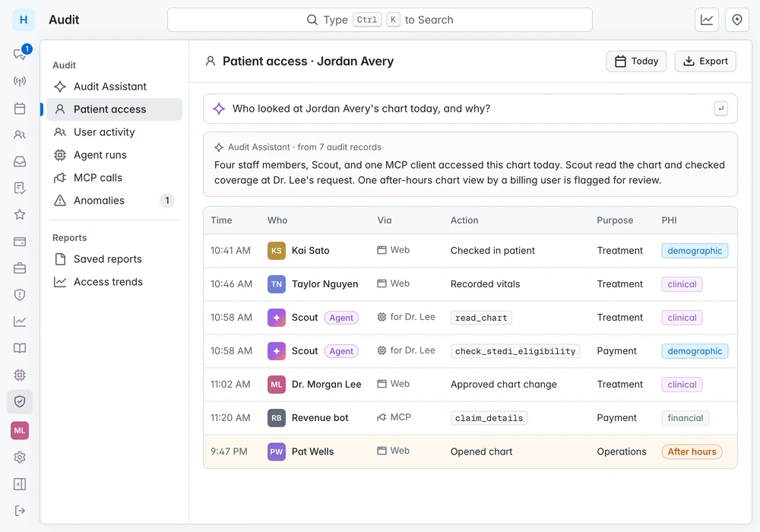Click the financial PHI tag

[x=686, y=418]
